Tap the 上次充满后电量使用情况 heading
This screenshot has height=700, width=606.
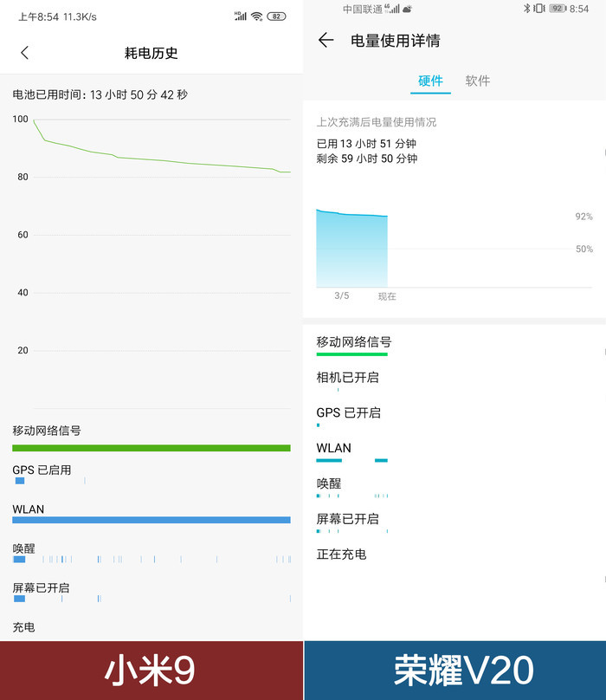click(x=377, y=122)
